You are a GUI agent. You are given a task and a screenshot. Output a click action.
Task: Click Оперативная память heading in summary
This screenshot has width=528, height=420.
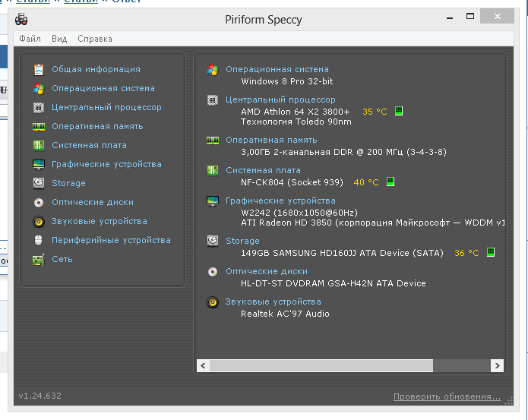point(271,140)
